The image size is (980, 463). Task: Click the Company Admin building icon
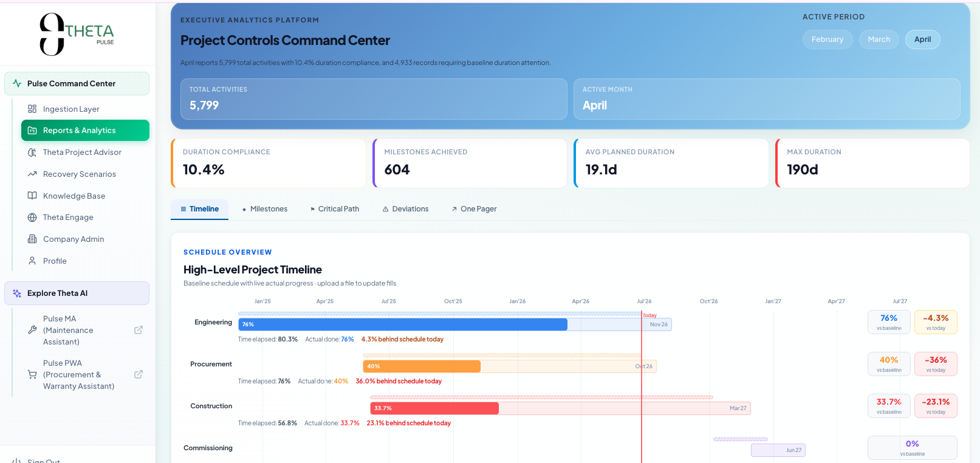pos(32,239)
